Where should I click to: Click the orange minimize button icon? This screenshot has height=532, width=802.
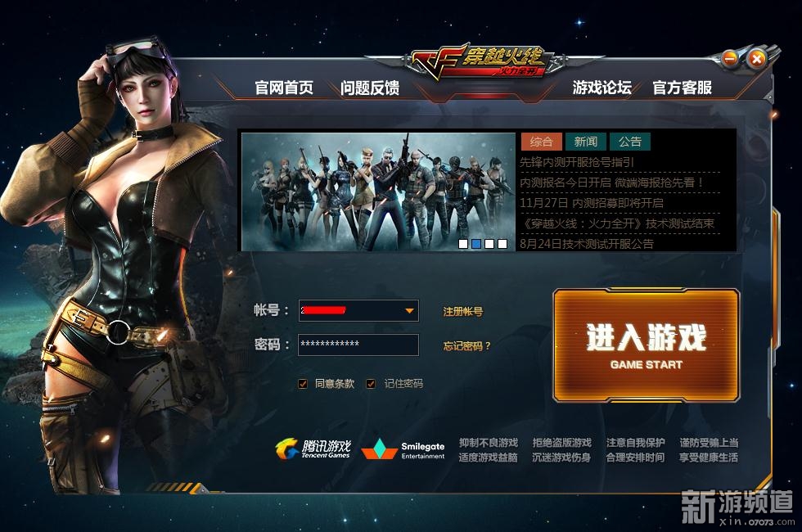point(730,59)
